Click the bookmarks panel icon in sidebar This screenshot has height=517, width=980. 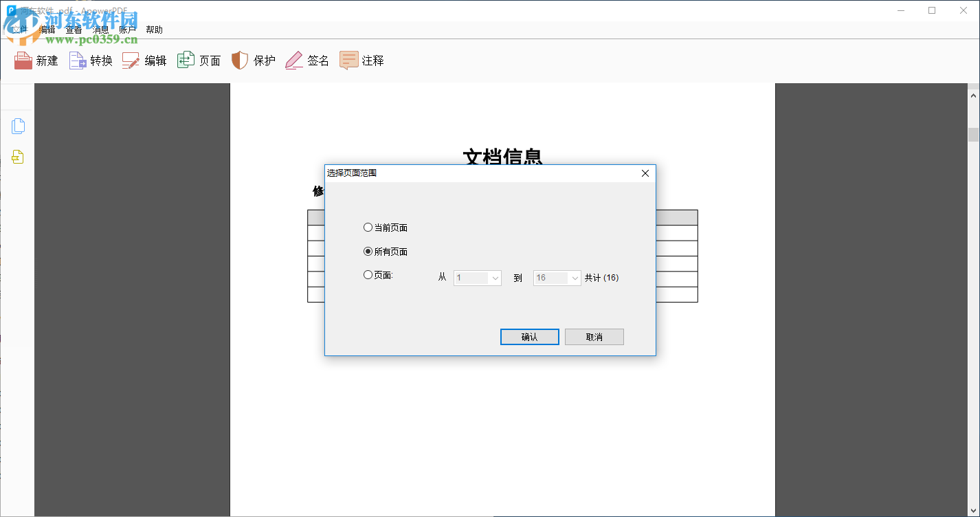coord(18,157)
